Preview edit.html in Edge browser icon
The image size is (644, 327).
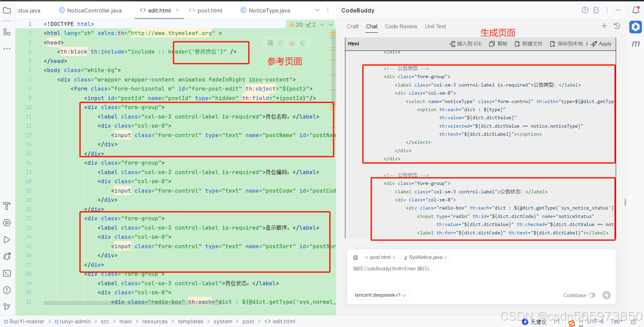coord(303,43)
